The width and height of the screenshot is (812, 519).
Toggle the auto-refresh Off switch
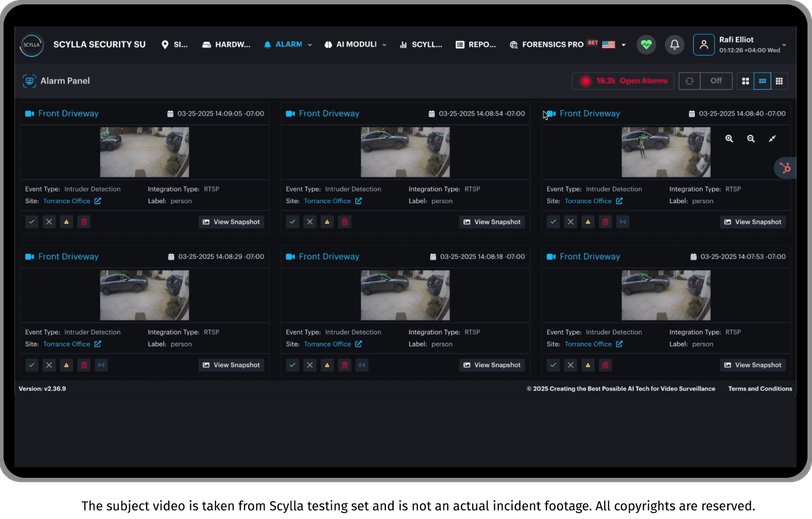pos(716,81)
